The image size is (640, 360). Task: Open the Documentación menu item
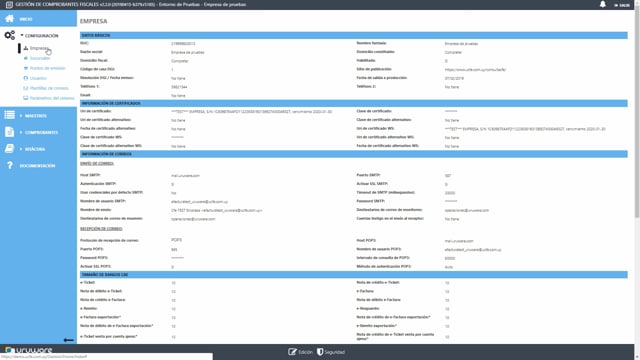[x=37, y=166]
